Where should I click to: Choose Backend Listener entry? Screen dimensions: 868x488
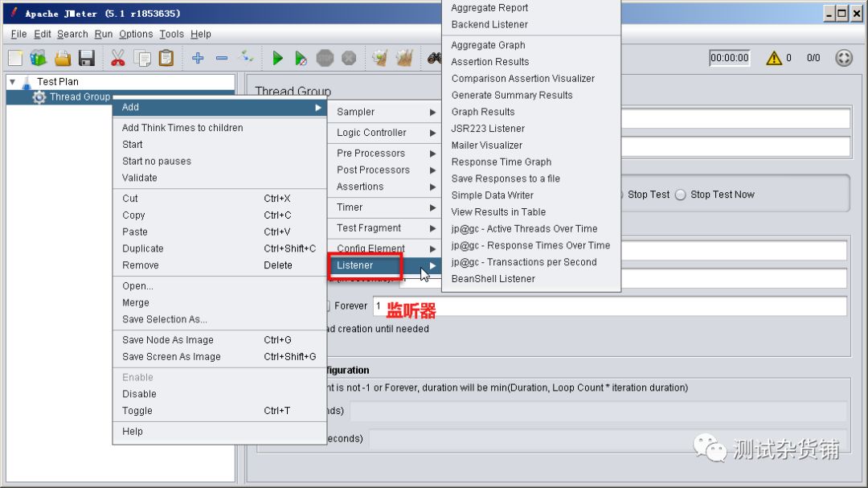(531, 24)
